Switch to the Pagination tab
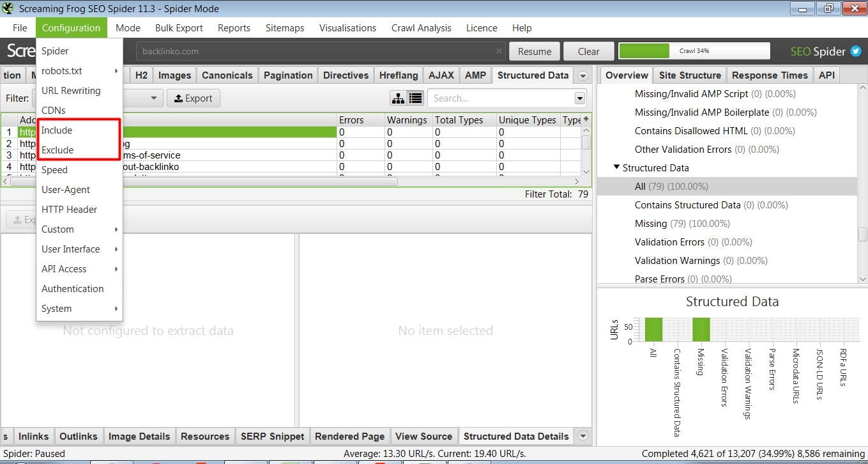Viewport: 868px width, 464px height. coord(288,75)
